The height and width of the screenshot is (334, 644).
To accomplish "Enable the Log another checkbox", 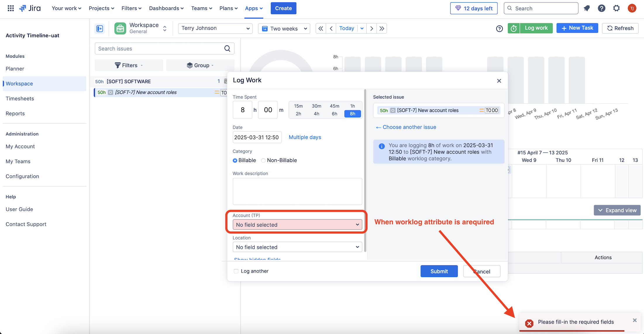I will pos(236,271).
